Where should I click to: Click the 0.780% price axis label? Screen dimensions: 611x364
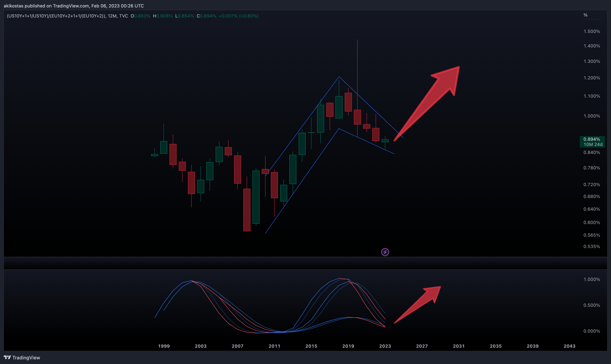(592, 168)
